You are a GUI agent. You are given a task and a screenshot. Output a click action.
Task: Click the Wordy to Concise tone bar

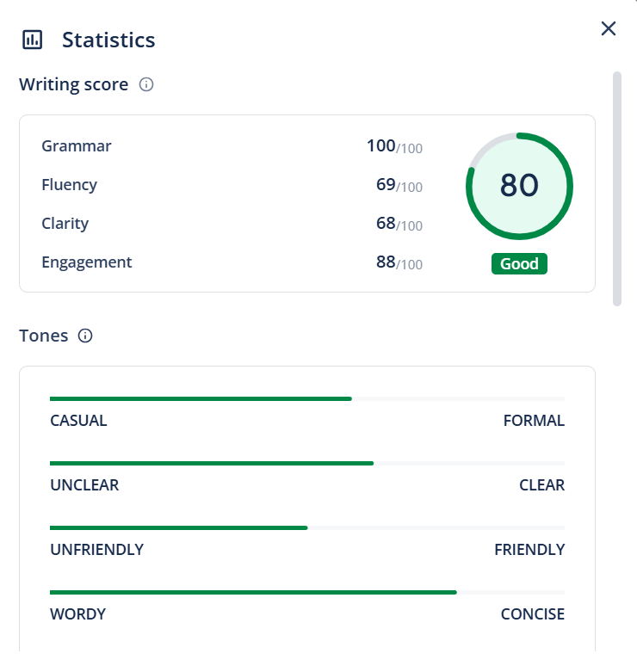tap(307, 592)
